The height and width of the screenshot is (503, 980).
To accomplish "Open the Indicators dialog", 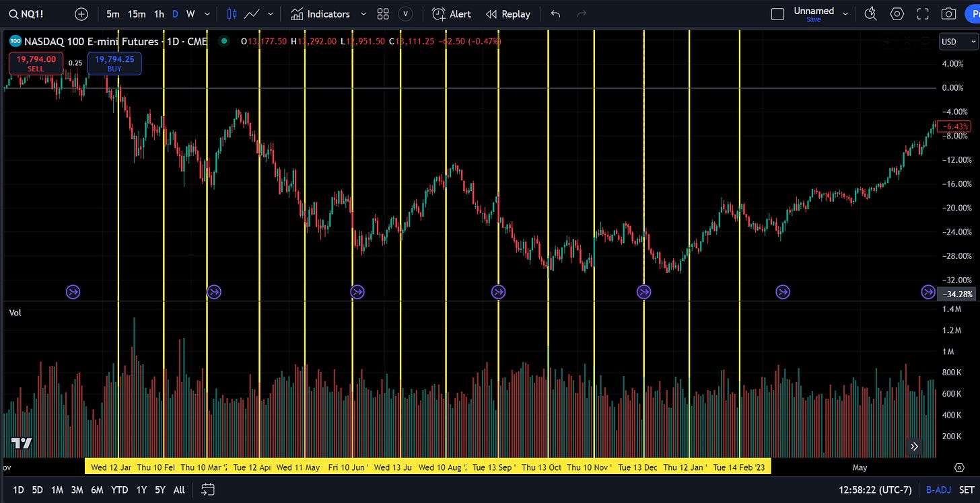I will tap(320, 13).
